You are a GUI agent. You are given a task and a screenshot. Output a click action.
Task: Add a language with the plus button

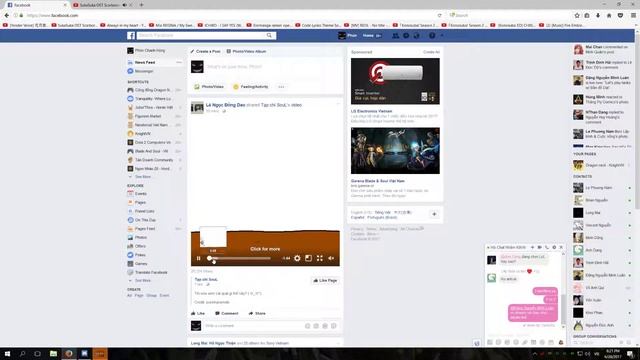pyautogui.click(x=434, y=214)
